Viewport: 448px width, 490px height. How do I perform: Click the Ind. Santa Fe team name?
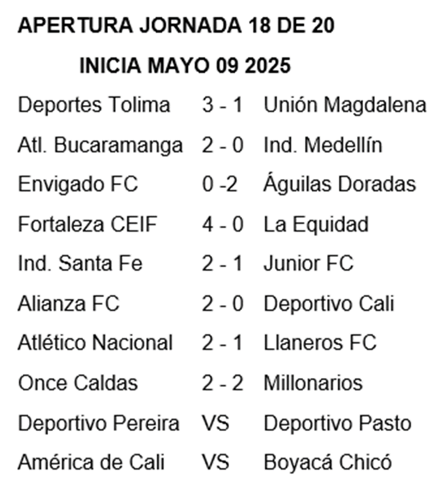[80, 263]
